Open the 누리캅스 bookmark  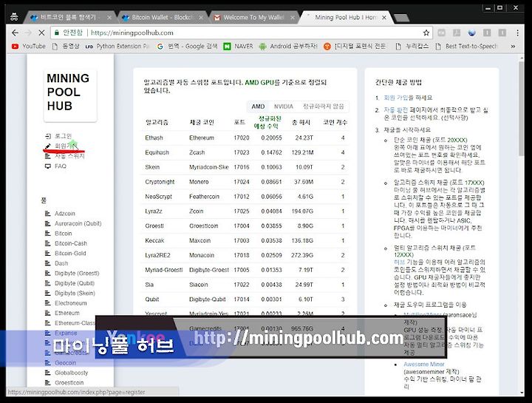412,46
